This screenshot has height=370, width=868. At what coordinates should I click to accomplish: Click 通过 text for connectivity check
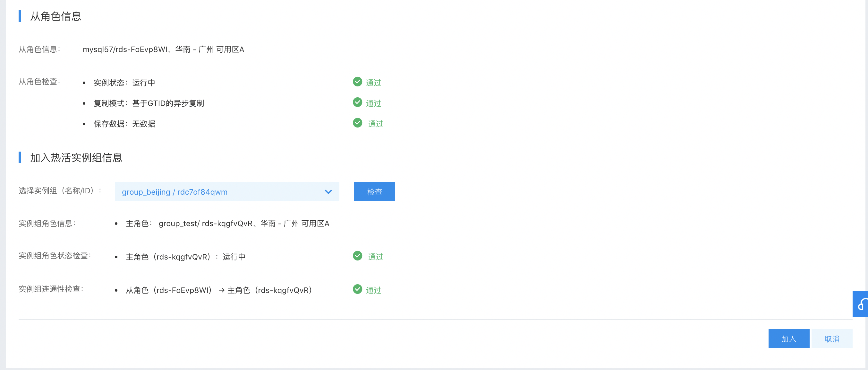(x=373, y=290)
